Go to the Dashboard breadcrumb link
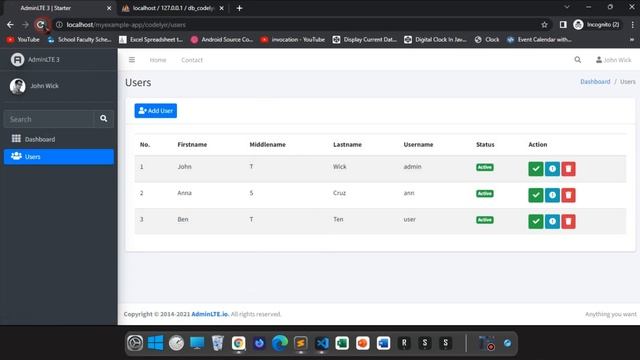Image resolution: width=640 pixels, height=360 pixels. (x=595, y=82)
